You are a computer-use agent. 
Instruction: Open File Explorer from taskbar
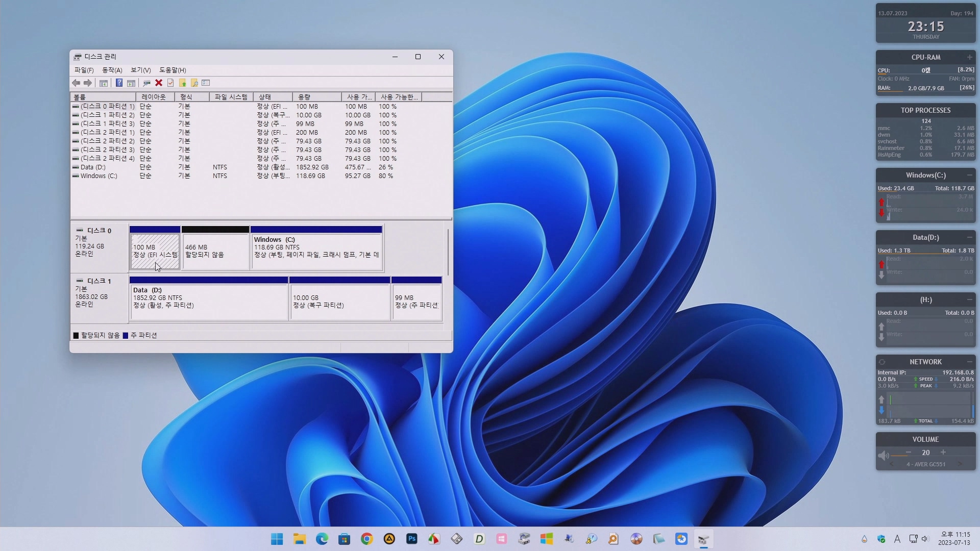(300, 539)
